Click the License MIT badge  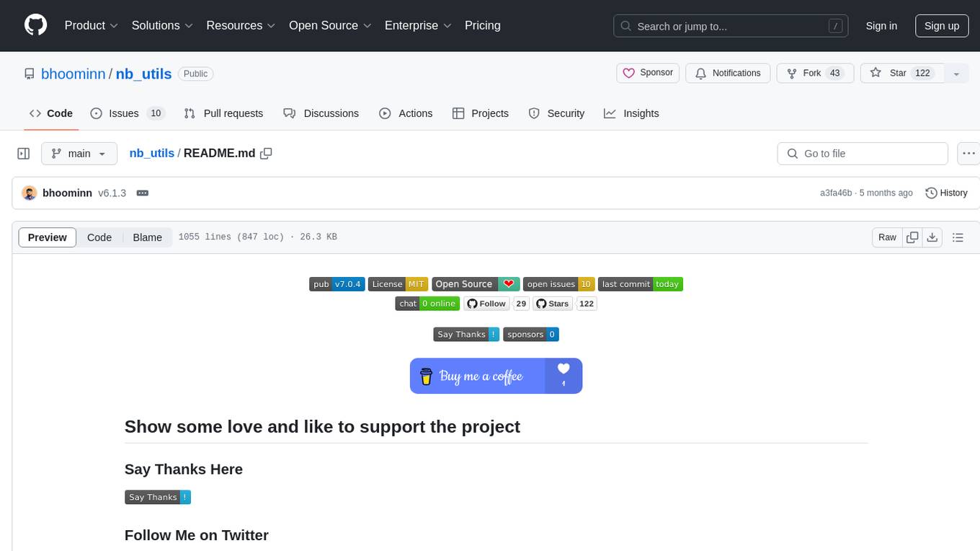(x=398, y=284)
